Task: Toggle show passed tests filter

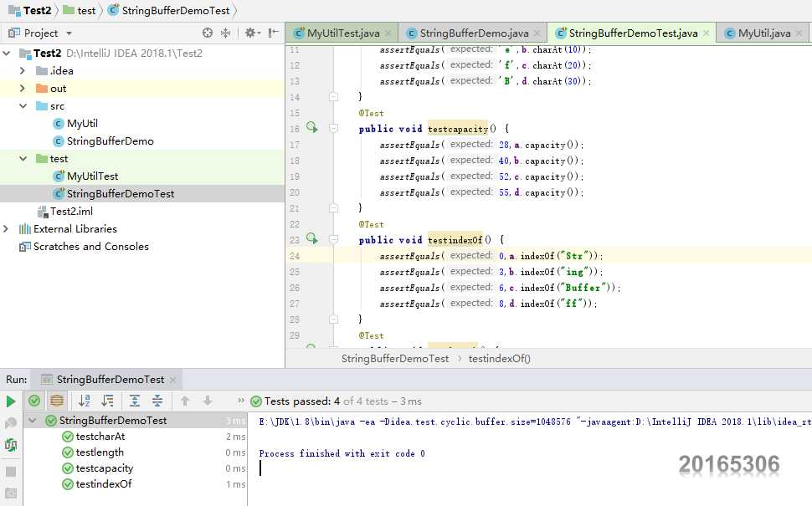Action: click(34, 401)
